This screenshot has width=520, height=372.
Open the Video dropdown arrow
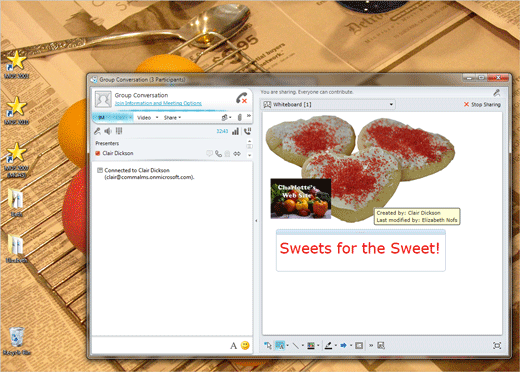tap(157, 118)
